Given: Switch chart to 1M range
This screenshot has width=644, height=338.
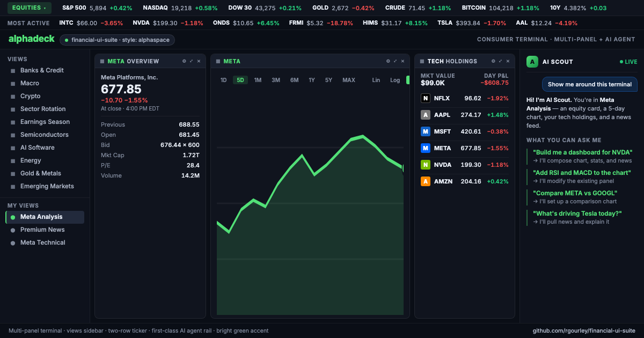Looking at the screenshot, I should [258, 80].
